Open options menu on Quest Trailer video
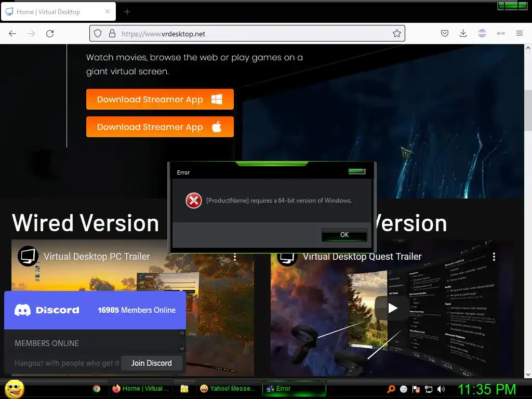Viewport: 532px width, 399px height. coord(494,257)
